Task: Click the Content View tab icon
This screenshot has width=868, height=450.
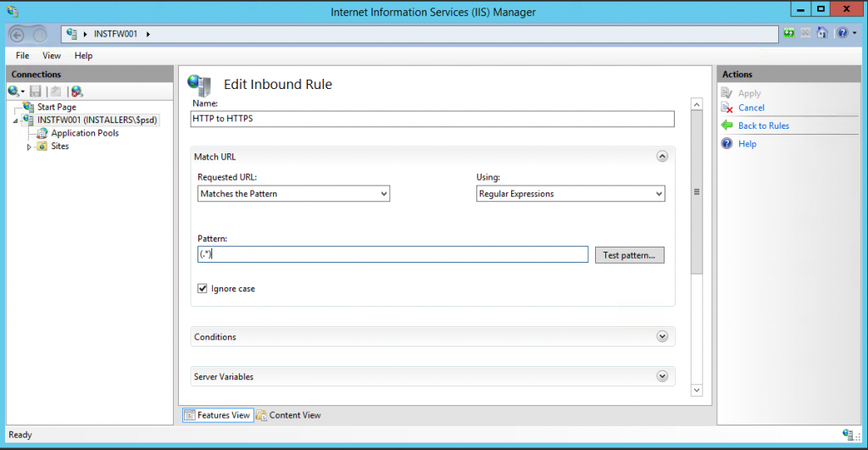Action: 261,415
